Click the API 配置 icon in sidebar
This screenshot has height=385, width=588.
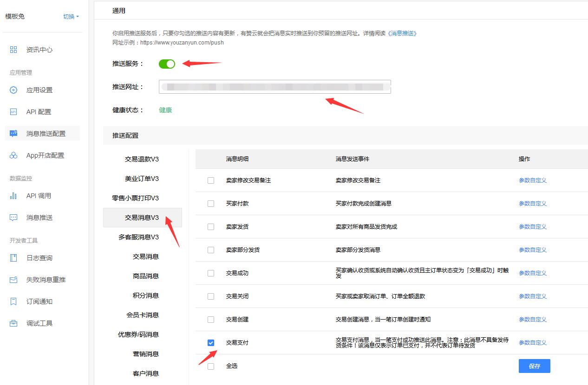(13, 112)
